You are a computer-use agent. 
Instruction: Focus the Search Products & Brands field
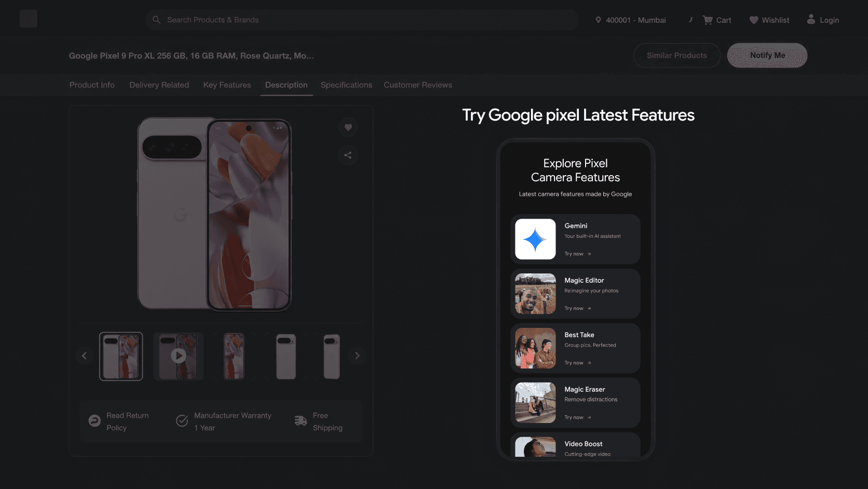click(x=362, y=20)
